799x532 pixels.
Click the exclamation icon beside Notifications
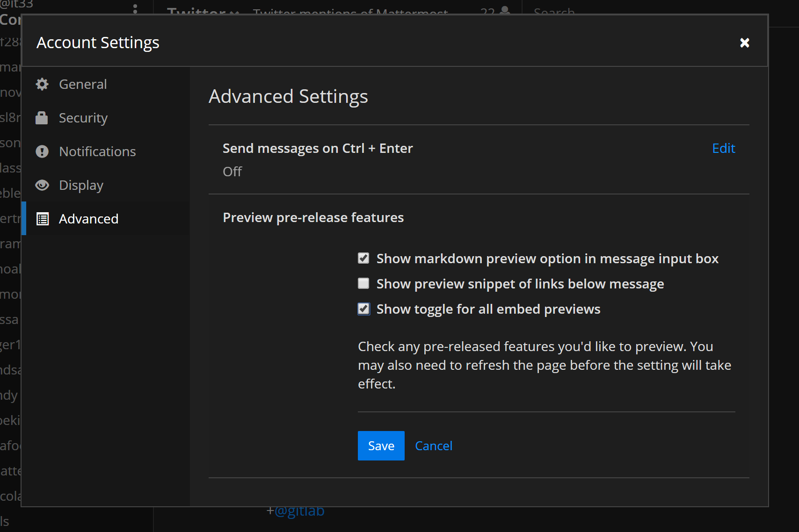42,151
